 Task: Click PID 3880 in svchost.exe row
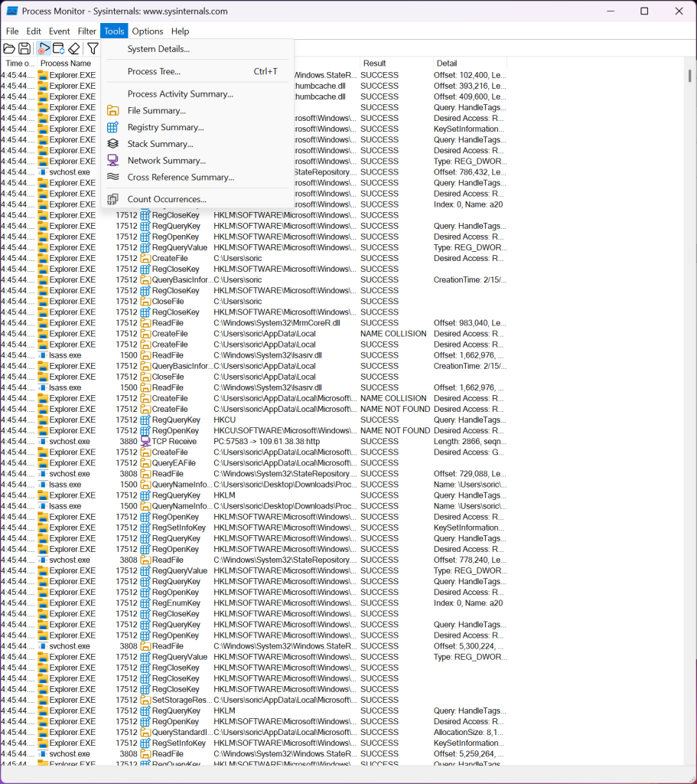129,442
